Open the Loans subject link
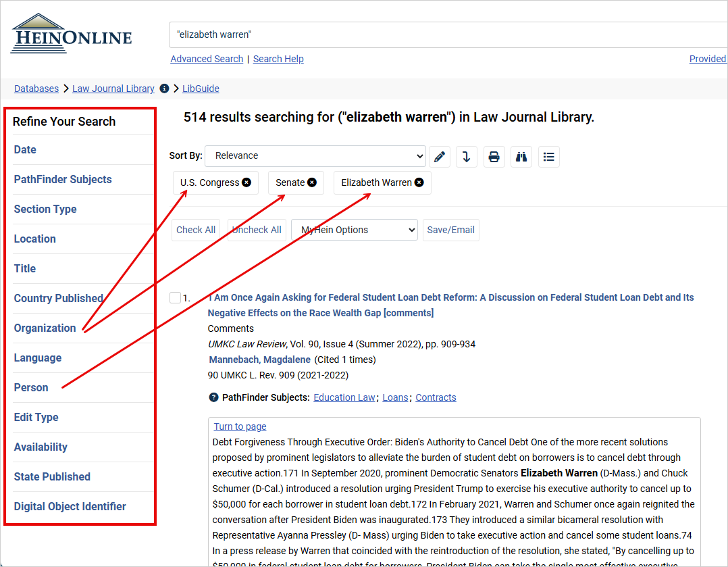This screenshot has height=567, width=728. [395, 398]
